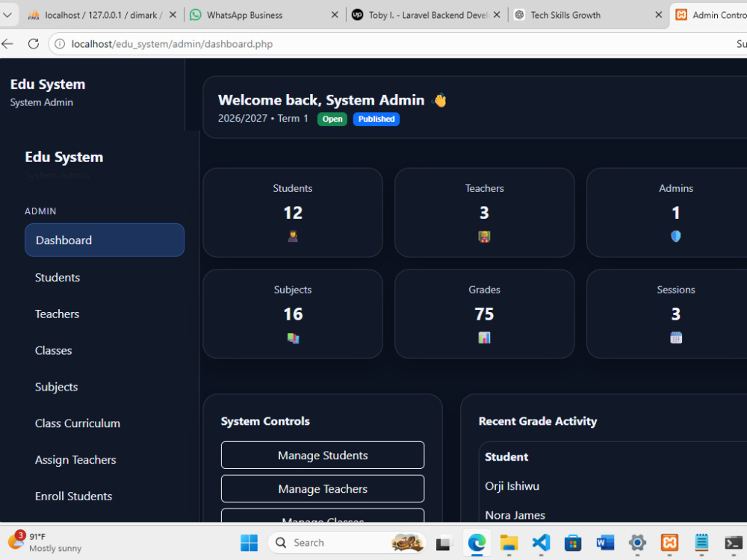This screenshot has width=747, height=560.
Task: Click the browser back arrow
Action: tap(7, 44)
